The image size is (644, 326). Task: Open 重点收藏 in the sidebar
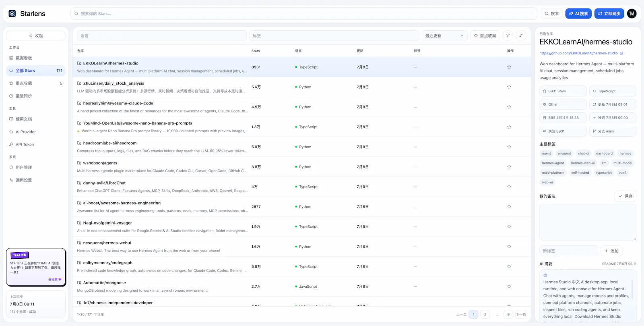pyautogui.click(x=36, y=83)
